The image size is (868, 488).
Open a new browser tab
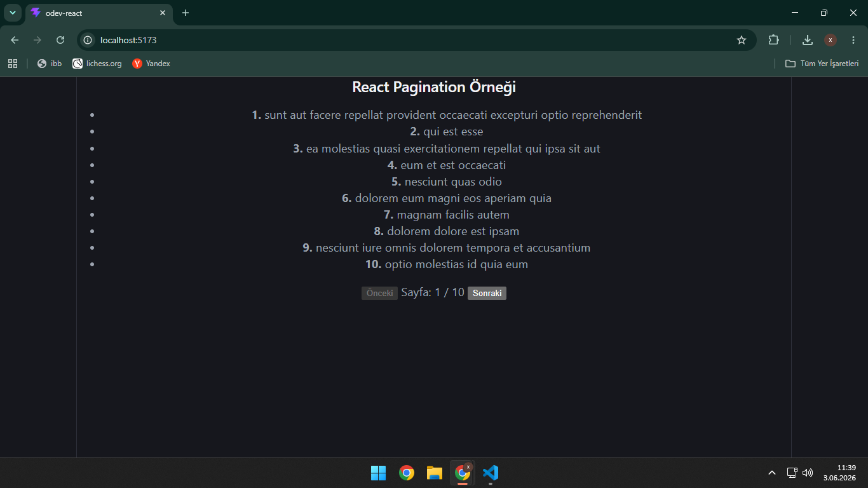point(186,13)
